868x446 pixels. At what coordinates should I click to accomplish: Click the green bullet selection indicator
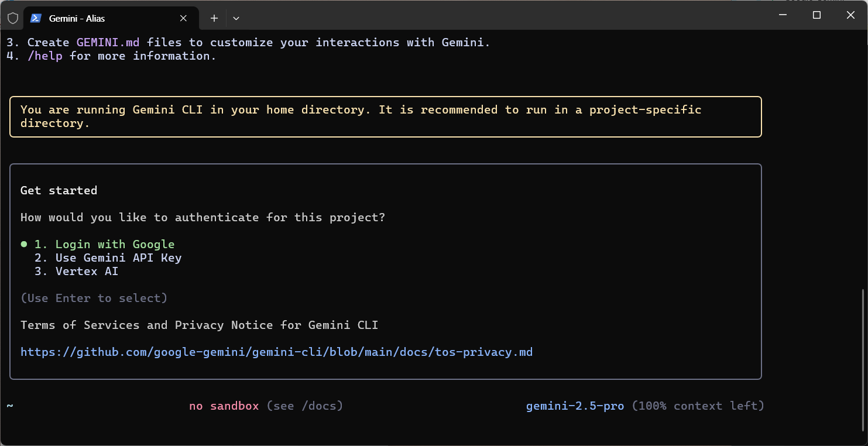(x=24, y=244)
